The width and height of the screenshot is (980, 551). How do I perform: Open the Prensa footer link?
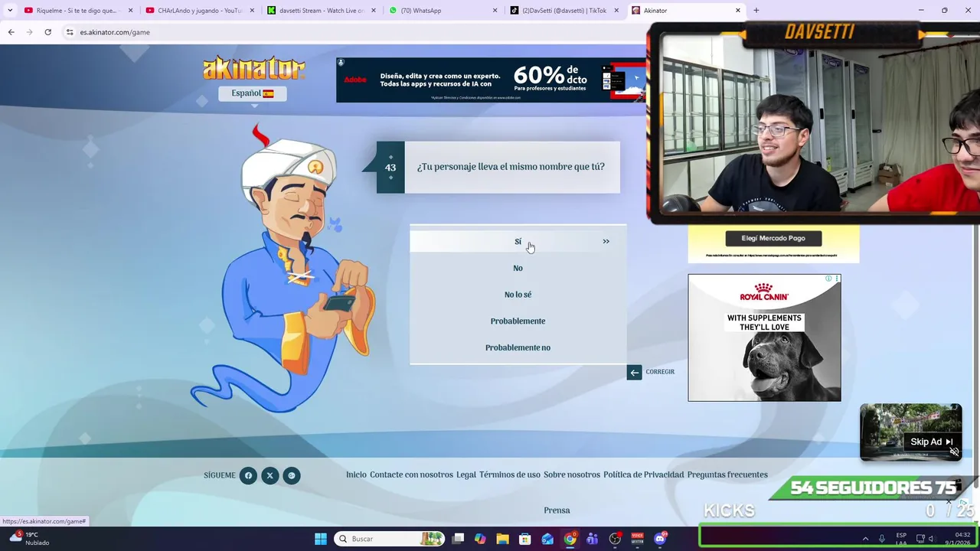point(557,510)
